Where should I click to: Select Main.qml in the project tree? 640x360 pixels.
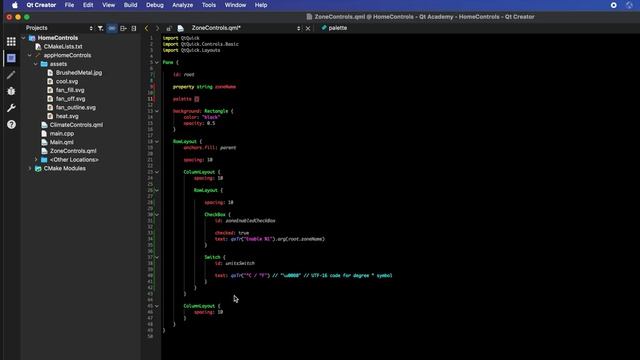tap(62, 142)
